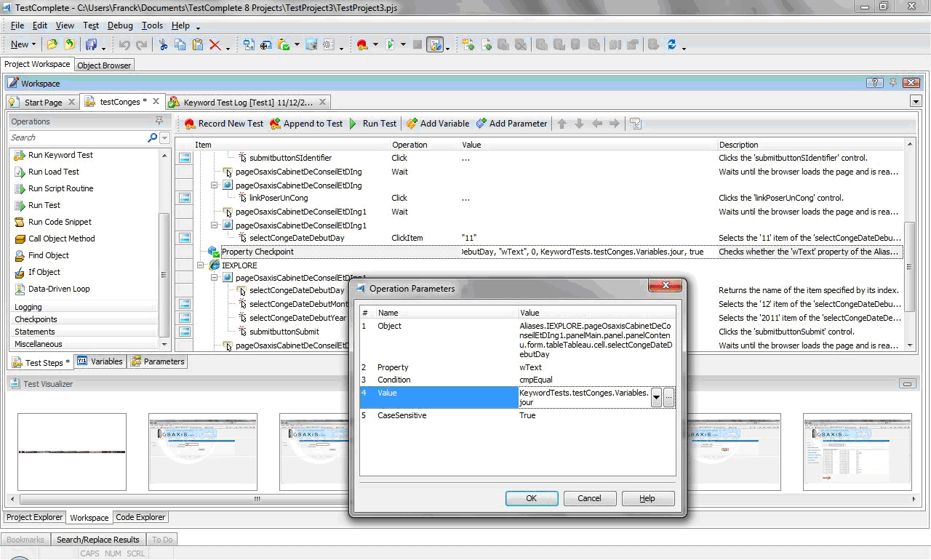Click in the Operations Search field

pos(79,137)
